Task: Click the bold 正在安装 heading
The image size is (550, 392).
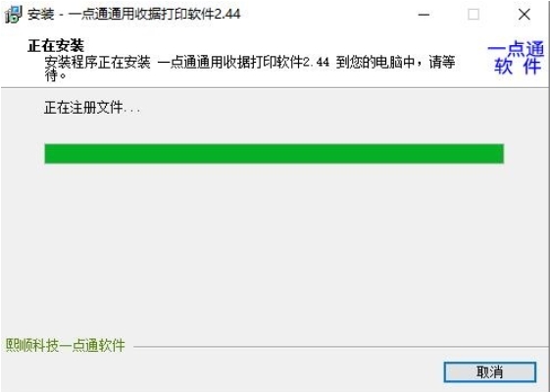Action: pyautogui.click(x=56, y=46)
